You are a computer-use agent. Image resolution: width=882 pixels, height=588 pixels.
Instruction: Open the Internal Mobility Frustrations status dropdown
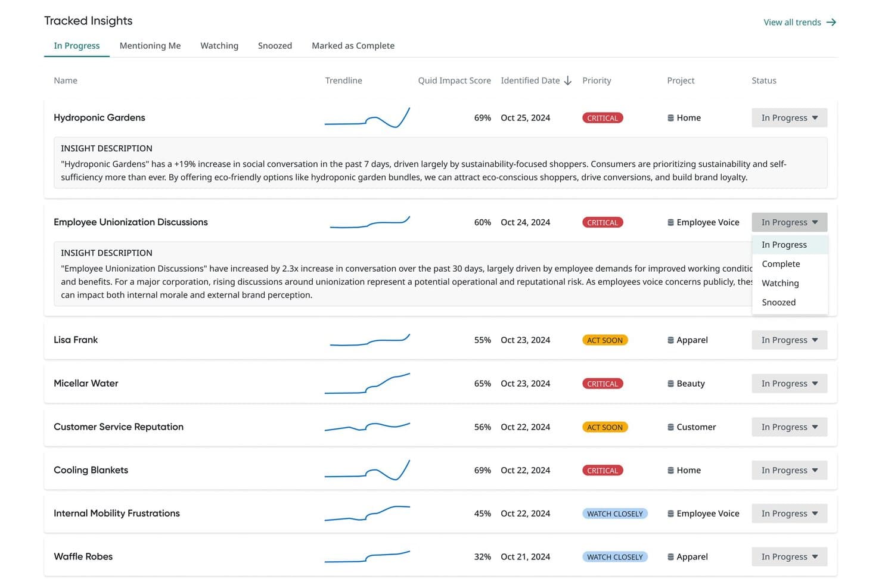click(x=789, y=514)
